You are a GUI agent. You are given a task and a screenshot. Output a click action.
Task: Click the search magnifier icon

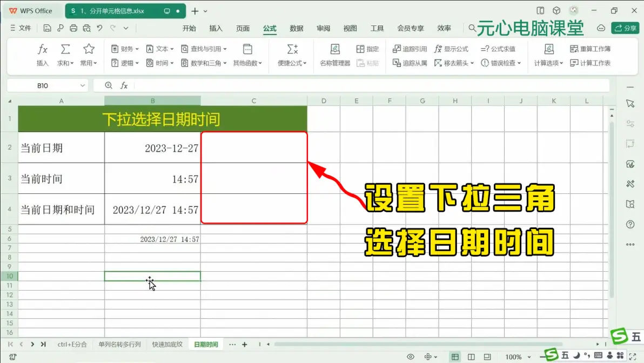tap(472, 28)
